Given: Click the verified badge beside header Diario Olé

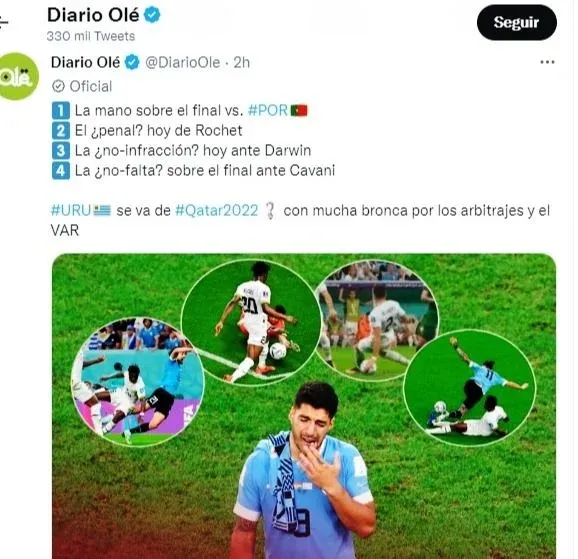Looking at the screenshot, I should point(152,15).
